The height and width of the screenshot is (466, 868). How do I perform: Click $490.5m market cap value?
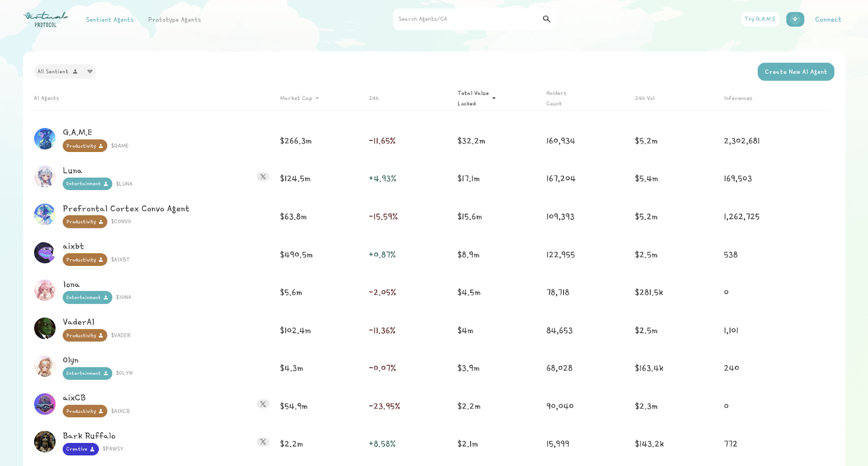coord(296,254)
